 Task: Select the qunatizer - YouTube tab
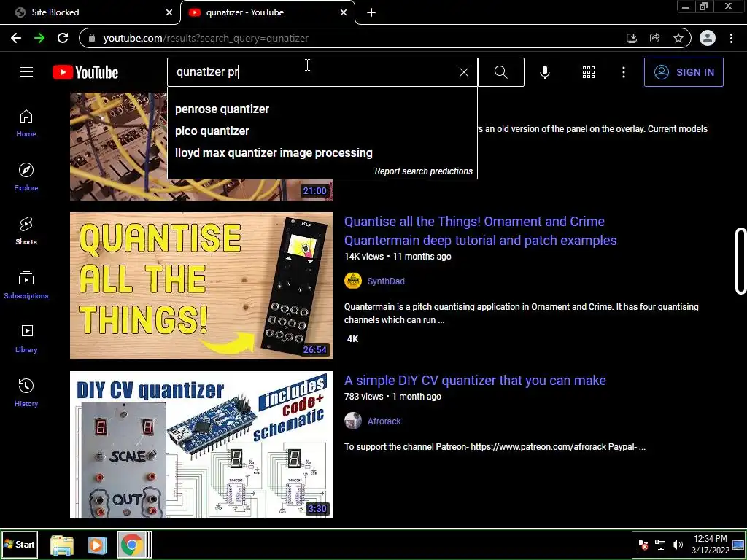tap(267, 12)
